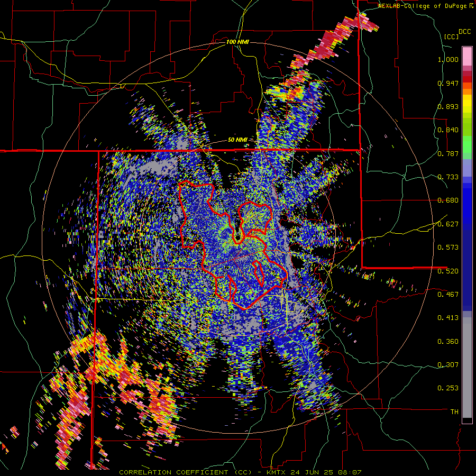Click the NEXLAB-College of DuPage credit text
Viewport: 476px width, 476px height.
[x=423, y=6]
